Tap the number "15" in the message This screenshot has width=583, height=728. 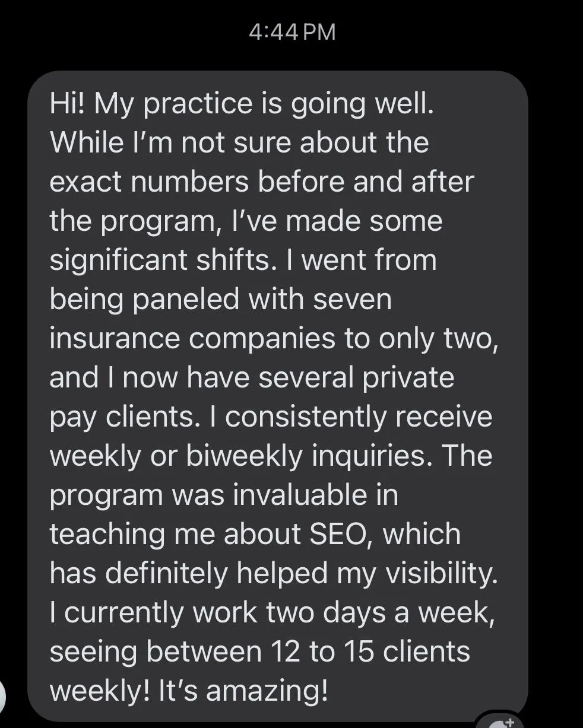tap(358, 651)
